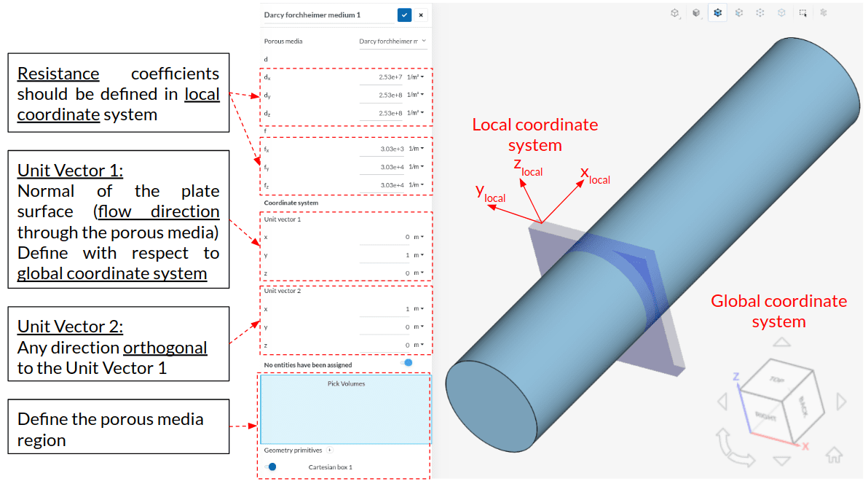868x484 pixels.
Task: Open the Porous media type dropdown
Action: pyautogui.click(x=392, y=42)
